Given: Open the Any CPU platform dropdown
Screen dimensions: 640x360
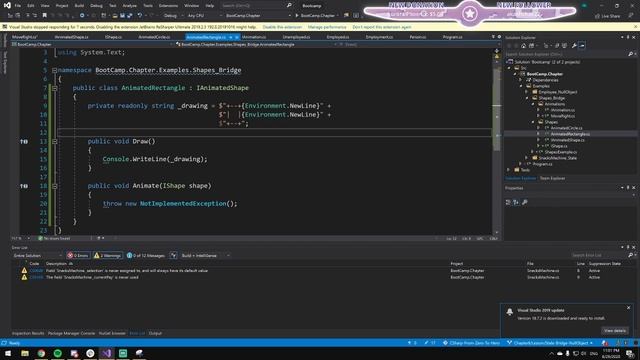Looking at the screenshot, I should [204, 16].
